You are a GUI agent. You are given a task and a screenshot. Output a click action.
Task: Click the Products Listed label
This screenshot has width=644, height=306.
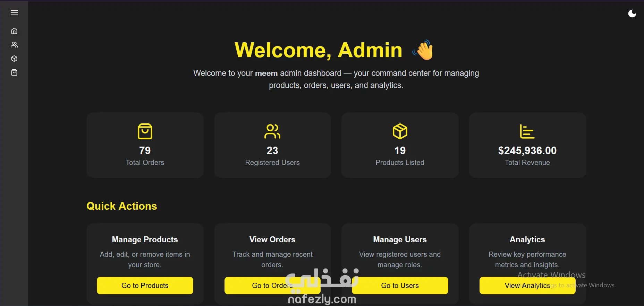click(400, 163)
